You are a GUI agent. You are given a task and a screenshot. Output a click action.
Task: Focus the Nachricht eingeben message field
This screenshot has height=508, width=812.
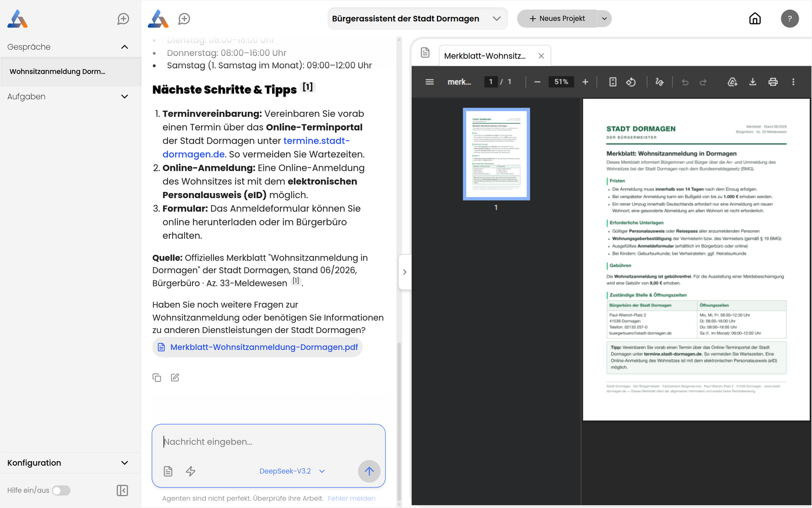(268, 442)
